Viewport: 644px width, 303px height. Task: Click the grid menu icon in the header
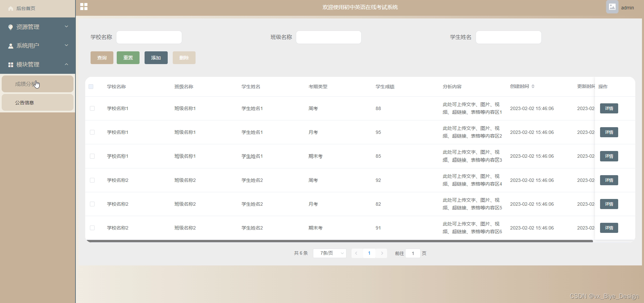coord(84,7)
